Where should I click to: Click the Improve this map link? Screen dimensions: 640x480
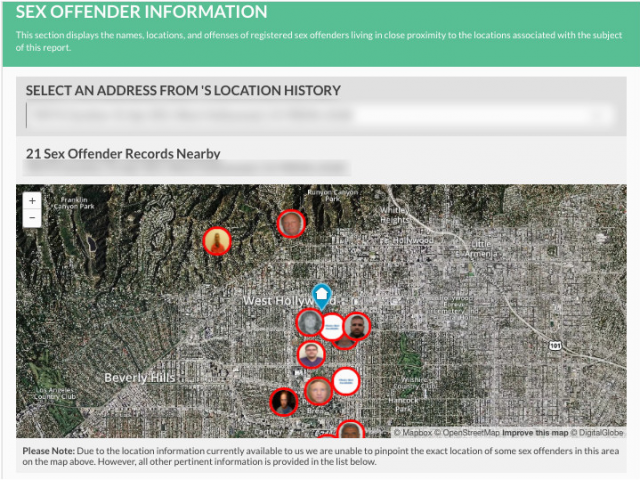tap(535, 433)
